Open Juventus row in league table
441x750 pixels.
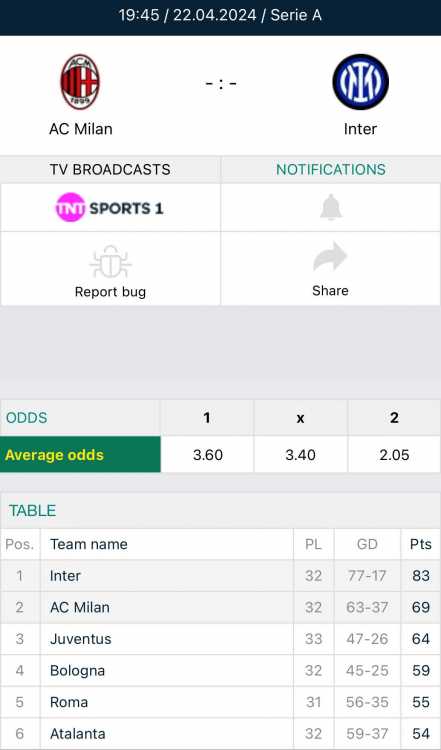pyautogui.click(x=220, y=639)
